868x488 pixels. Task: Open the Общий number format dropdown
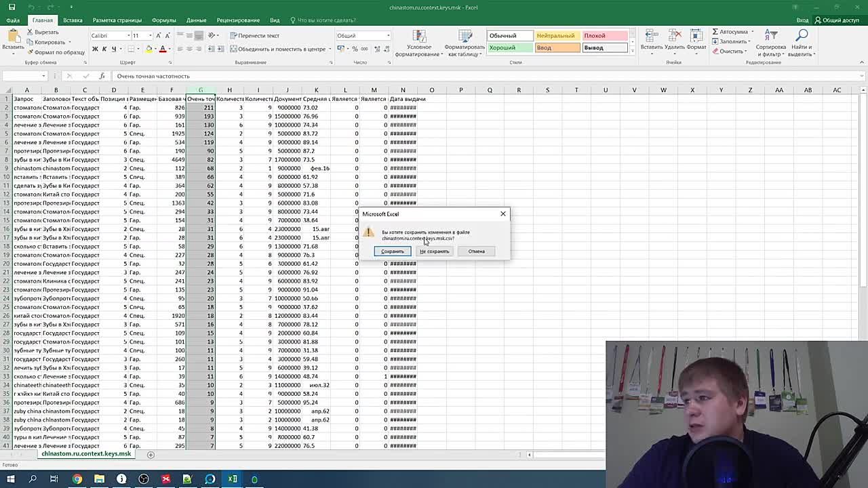pos(363,35)
